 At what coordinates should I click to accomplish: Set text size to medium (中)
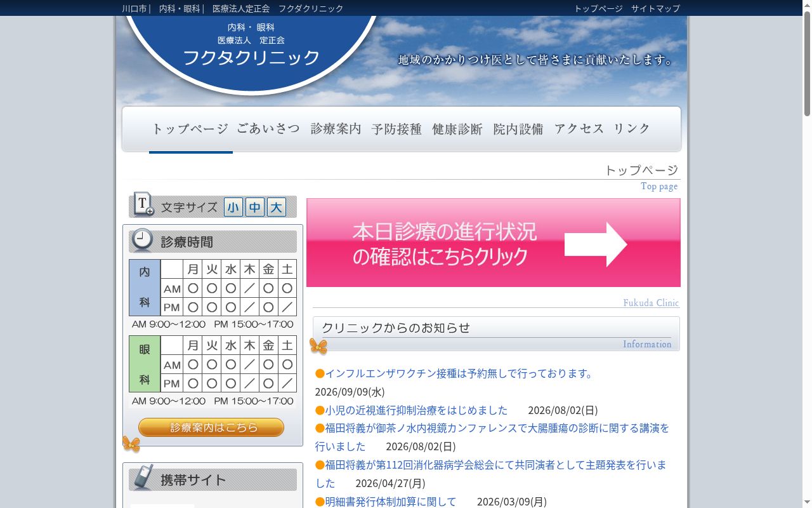255,207
